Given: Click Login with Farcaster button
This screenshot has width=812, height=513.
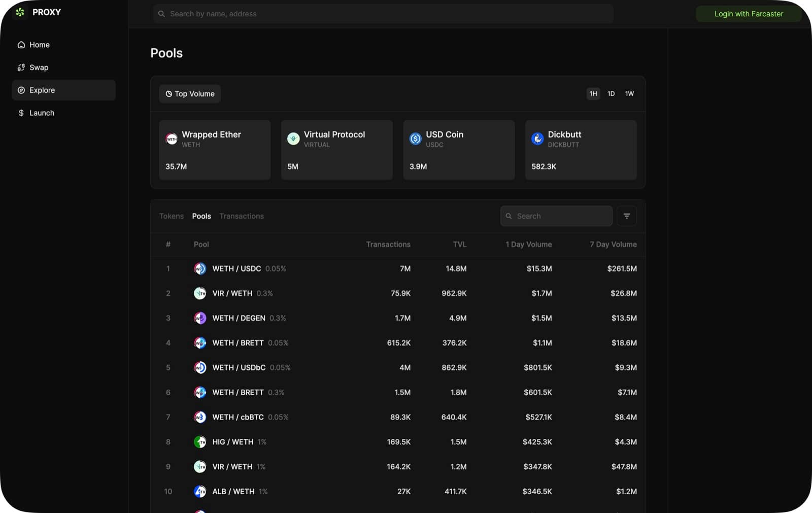Looking at the screenshot, I should [x=749, y=14].
